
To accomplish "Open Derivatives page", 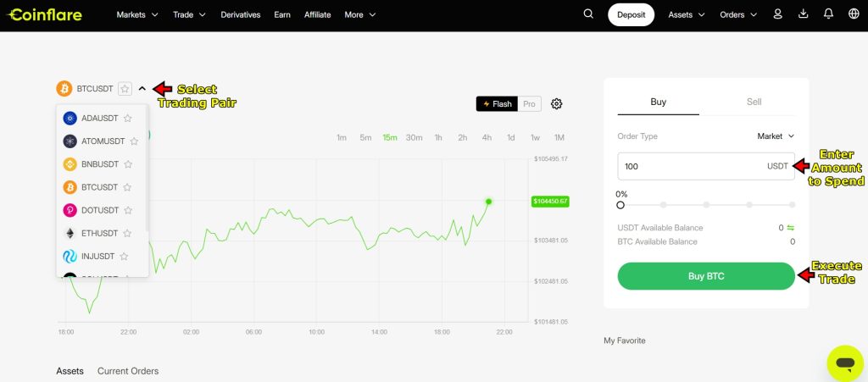I will (x=240, y=15).
